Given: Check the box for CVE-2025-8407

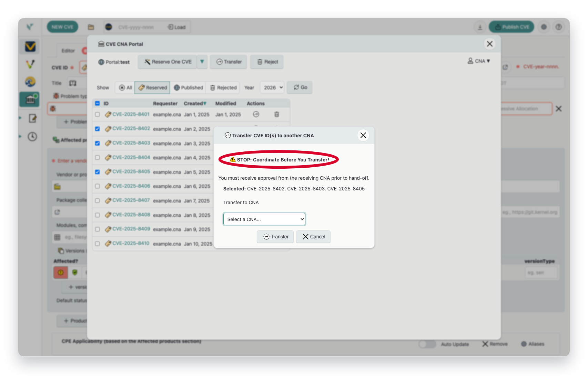Looking at the screenshot, I should pos(97,201).
